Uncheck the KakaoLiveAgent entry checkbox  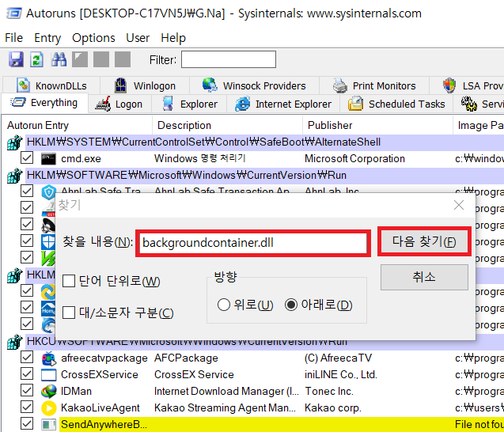[x=27, y=407]
